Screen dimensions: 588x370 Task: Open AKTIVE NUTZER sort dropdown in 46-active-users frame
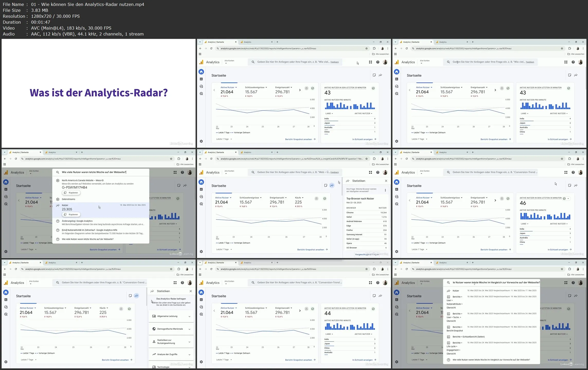(x=559, y=224)
